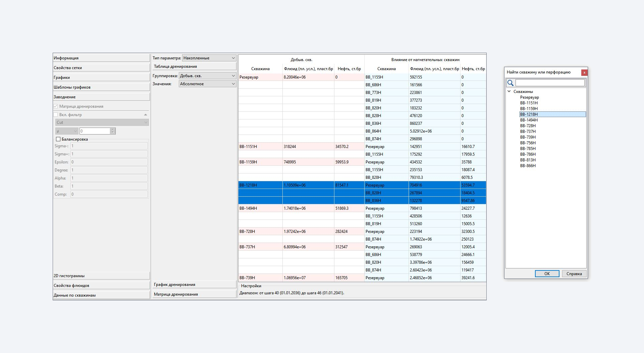Open the Тип параметра dropdown

209,58
